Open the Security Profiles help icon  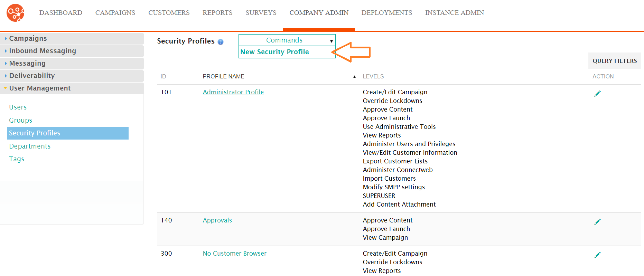[x=221, y=42]
